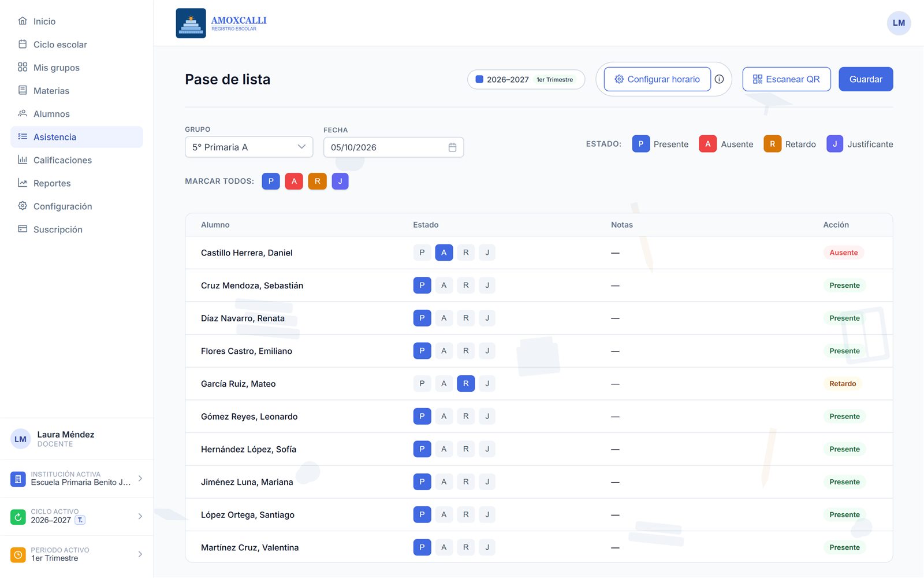Click the Configuración gear icon in sidebar
The width and height of the screenshot is (924, 578).
click(23, 206)
